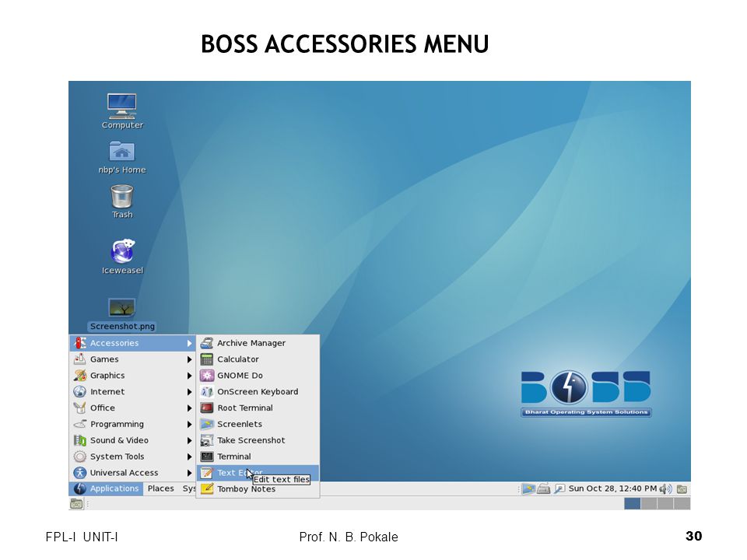
Task: Click the Root Terminal icon
Action: [x=207, y=408]
